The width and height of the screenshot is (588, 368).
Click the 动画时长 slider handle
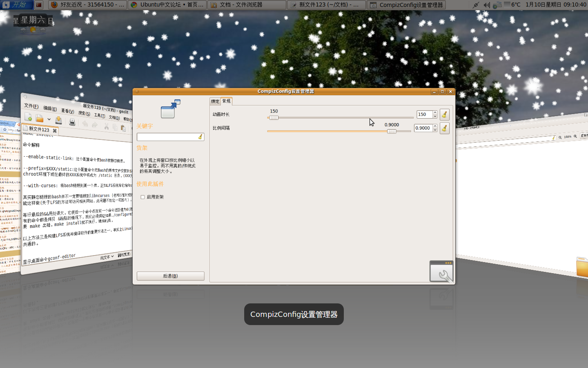pyautogui.click(x=274, y=118)
